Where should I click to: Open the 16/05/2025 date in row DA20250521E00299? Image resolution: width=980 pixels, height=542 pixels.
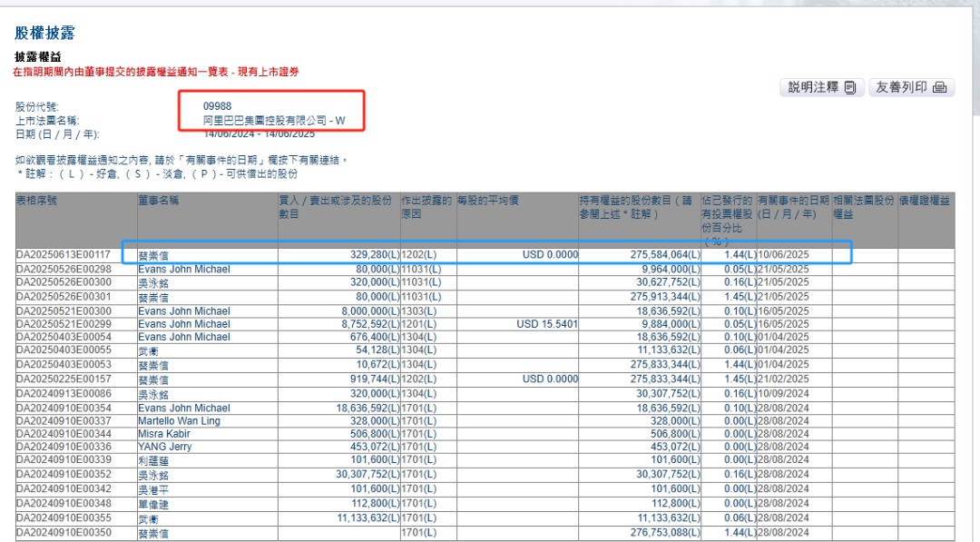[x=783, y=324]
